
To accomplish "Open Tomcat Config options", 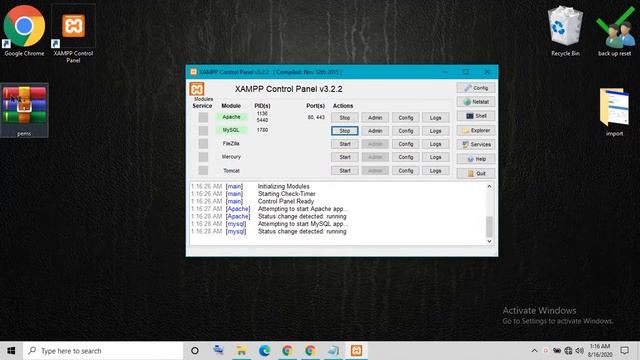I will (406, 171).
